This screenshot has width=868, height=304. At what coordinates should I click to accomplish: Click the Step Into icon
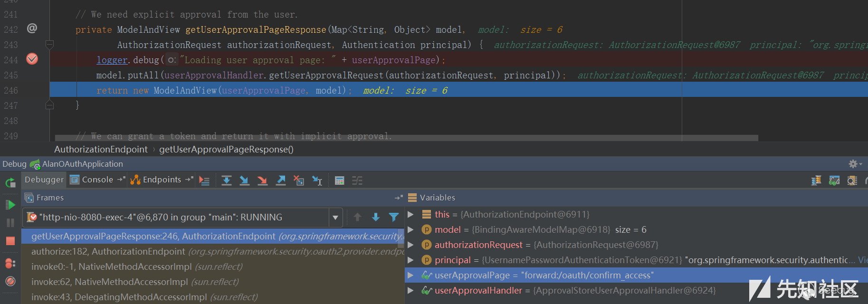244,180
